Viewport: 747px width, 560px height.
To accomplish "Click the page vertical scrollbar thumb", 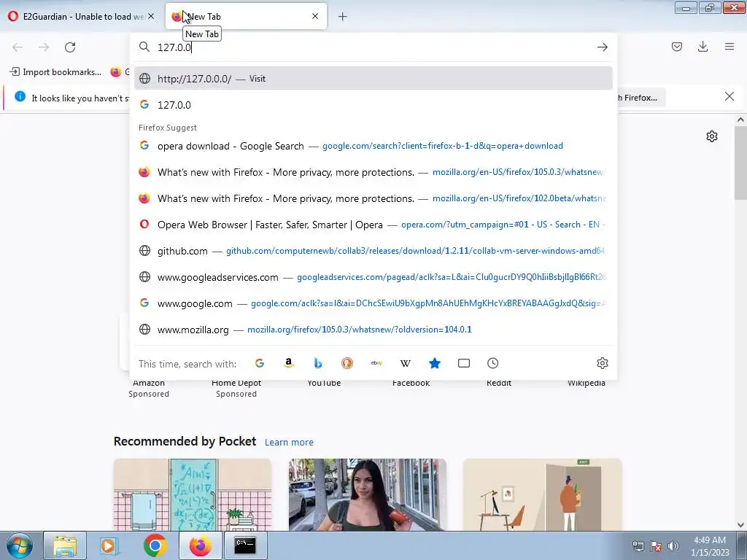I will tap(740, 163).
